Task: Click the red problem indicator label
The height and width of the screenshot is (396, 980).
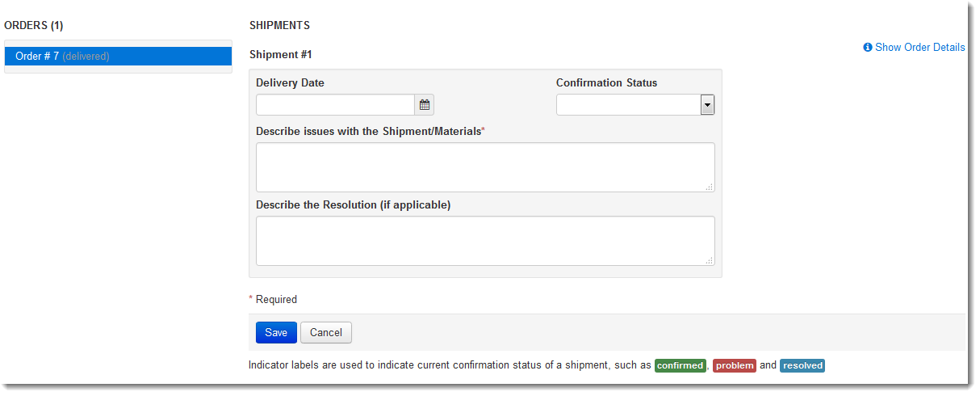Action: [x=735, y=365]
